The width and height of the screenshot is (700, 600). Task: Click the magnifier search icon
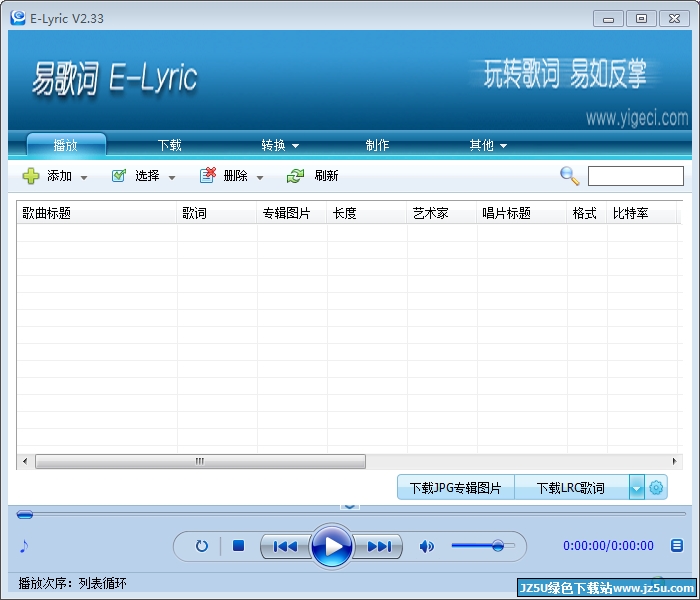tap(570, 176)
